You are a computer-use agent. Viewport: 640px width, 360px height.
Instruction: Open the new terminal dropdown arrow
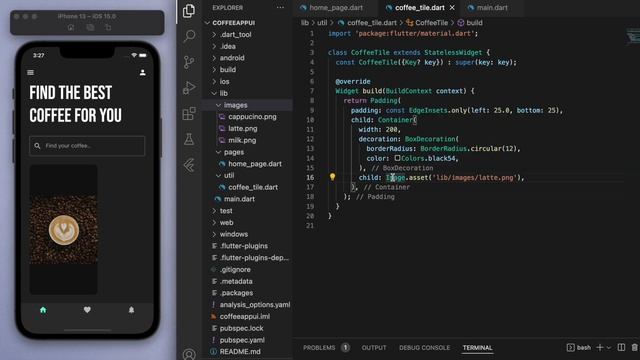click(609, 348)
